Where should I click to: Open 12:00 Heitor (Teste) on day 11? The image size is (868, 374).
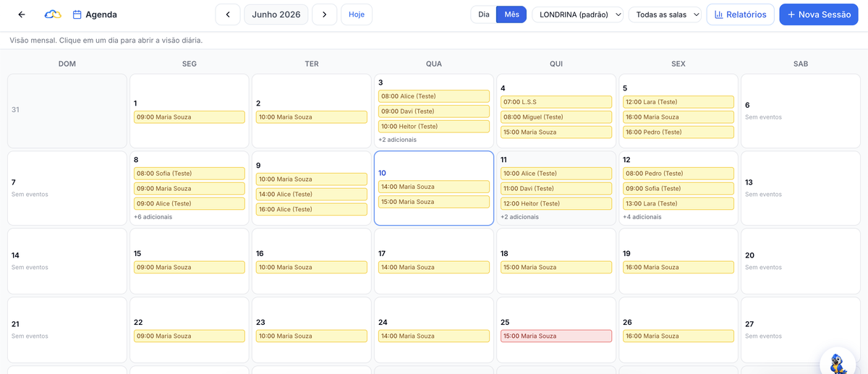(556, 204)
